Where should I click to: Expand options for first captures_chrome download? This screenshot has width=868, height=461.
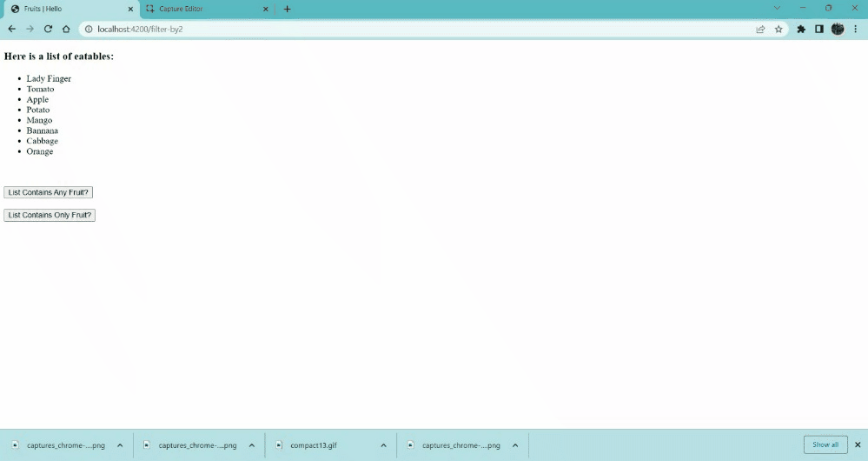click(x=120, y=445)
